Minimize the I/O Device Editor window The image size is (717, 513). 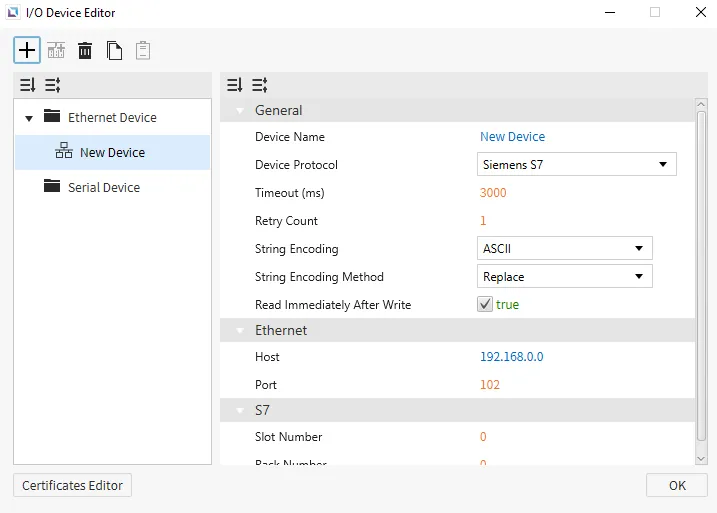tap(610, 12)
